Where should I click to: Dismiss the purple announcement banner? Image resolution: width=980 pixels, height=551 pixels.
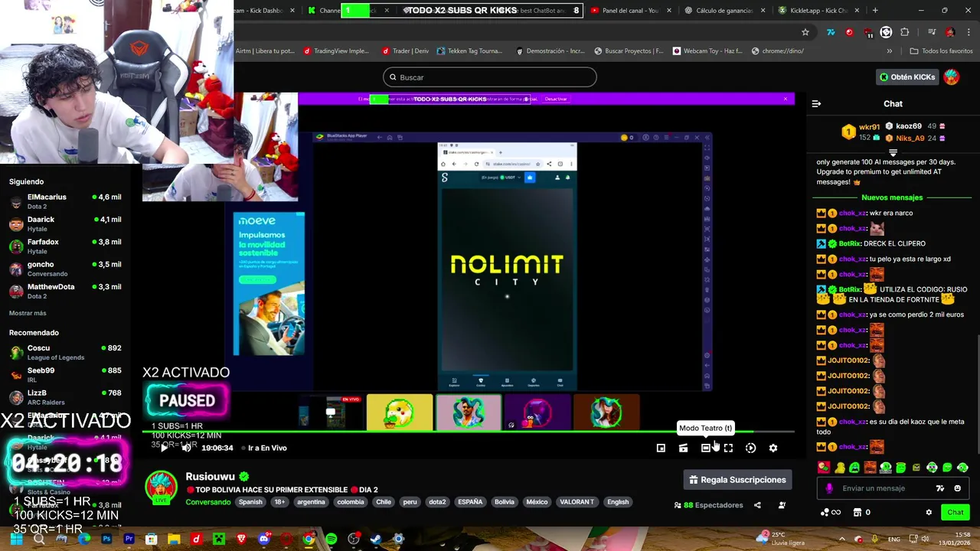point(785,99)
